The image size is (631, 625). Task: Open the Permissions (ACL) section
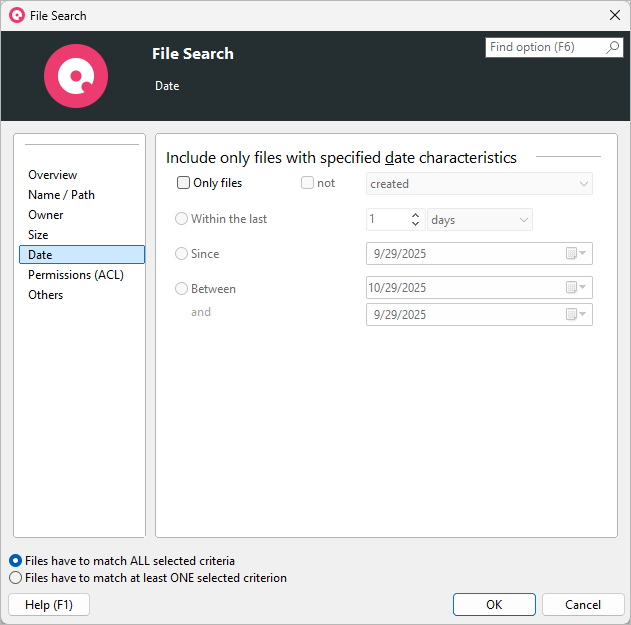(x=76, y=275)
